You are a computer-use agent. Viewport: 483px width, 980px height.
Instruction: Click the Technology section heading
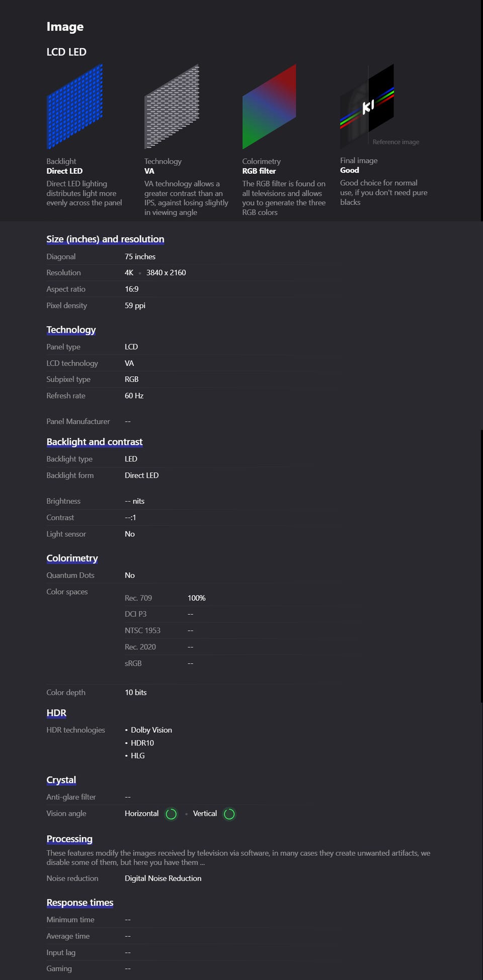click(x=71, y=330)
